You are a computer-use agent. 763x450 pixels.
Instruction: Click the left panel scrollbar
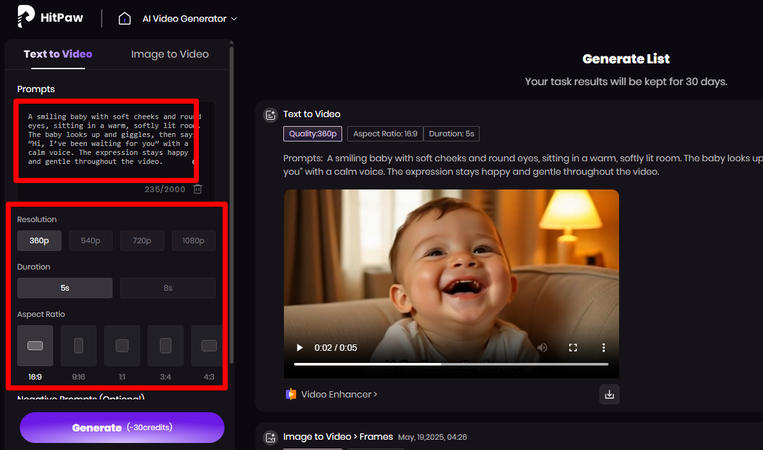(231, 204)
